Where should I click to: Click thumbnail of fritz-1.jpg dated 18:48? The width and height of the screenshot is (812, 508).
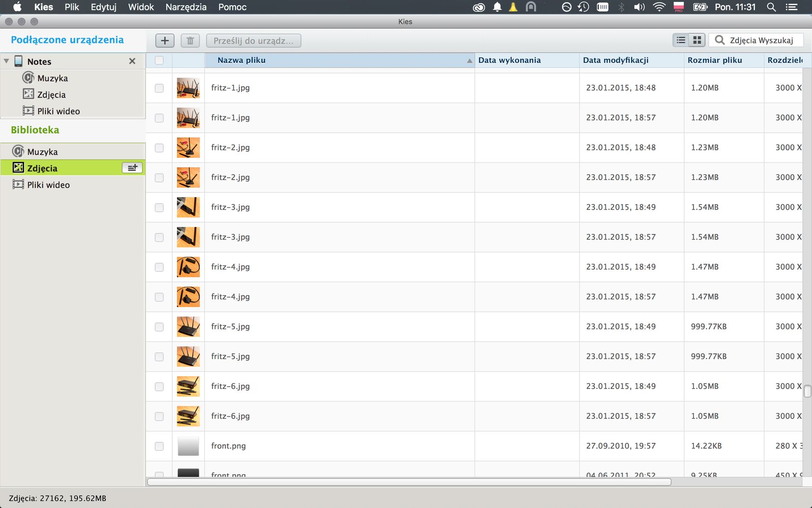point(188,88)
